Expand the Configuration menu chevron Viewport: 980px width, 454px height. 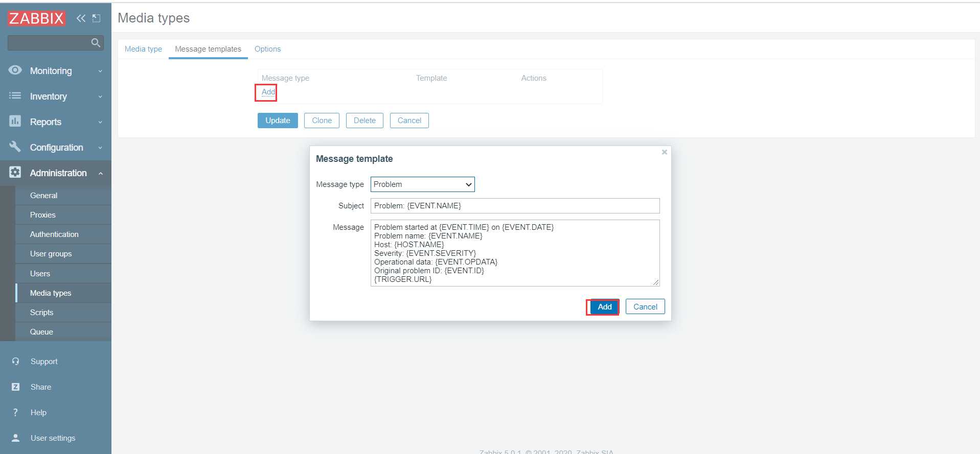point(100,148)
